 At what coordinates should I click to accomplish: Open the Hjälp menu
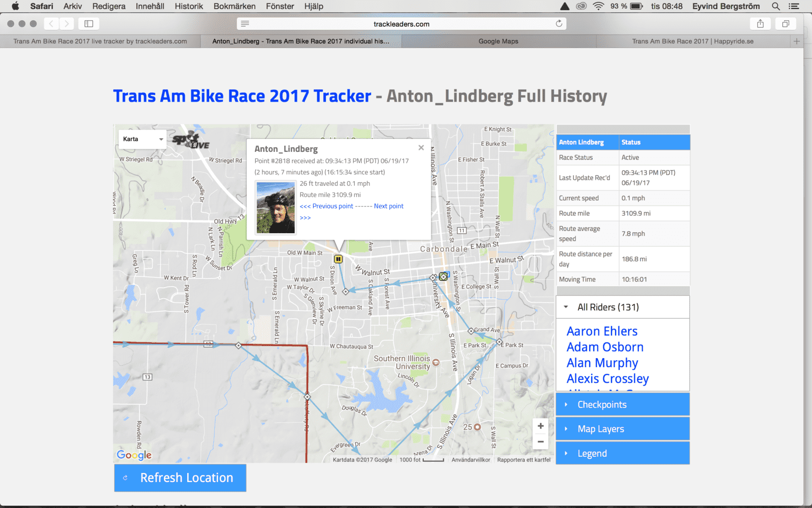click(x=314, y=6)
